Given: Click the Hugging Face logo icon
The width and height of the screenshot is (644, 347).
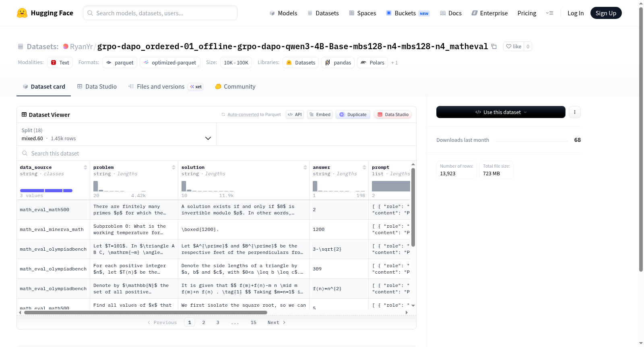Looking at the screenshot, I should (x=22, y=13).
